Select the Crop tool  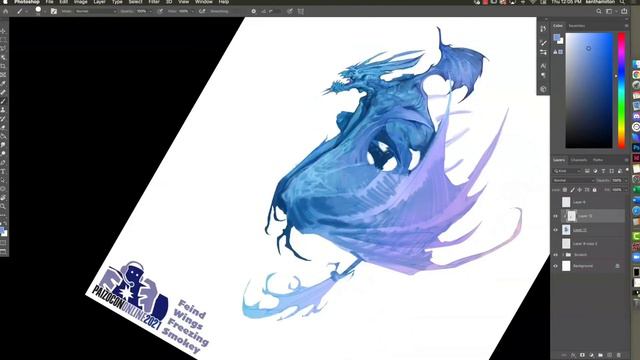(x=3, y=66)
